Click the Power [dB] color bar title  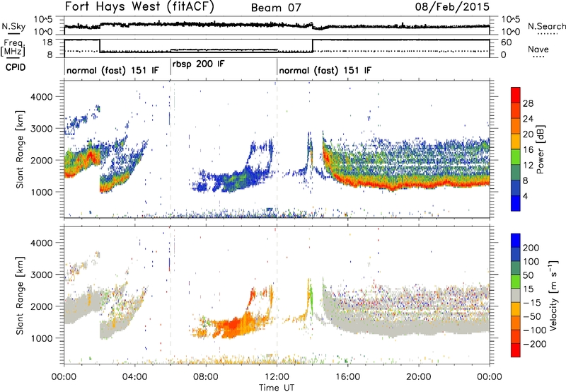[x=541, y=149]
